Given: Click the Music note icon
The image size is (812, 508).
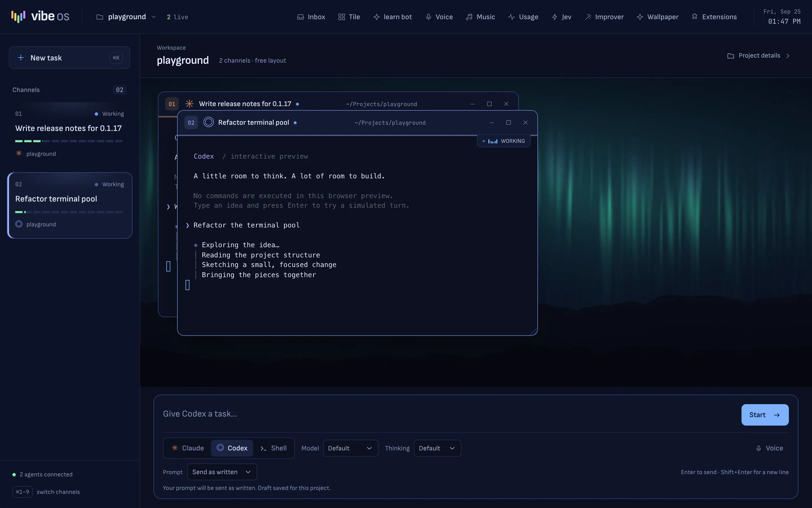Looking at the screenshot, I should click(x=469, y=17).
